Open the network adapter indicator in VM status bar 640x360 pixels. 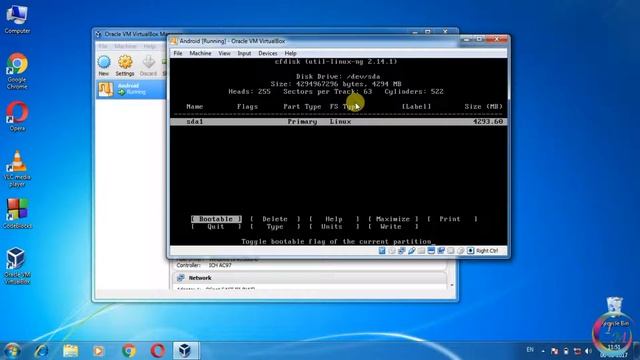[x=402, y=251]
